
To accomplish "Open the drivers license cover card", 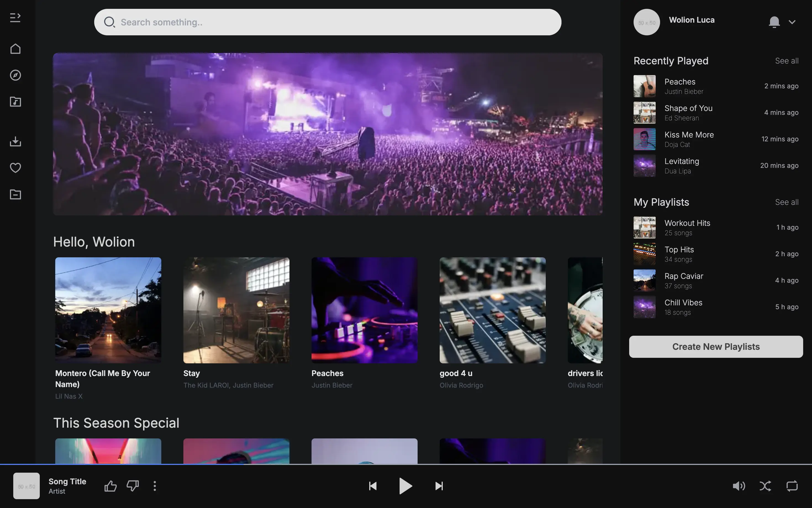I will 585,310.
